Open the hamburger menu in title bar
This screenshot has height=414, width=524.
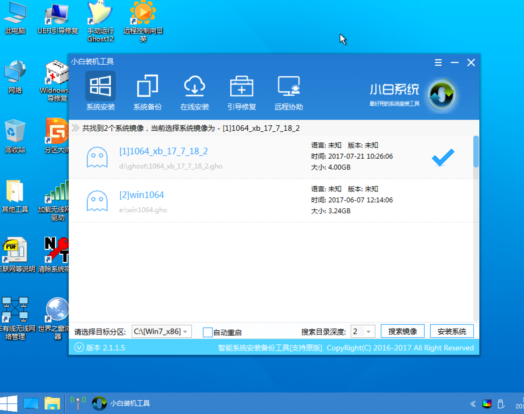point(438,62)
